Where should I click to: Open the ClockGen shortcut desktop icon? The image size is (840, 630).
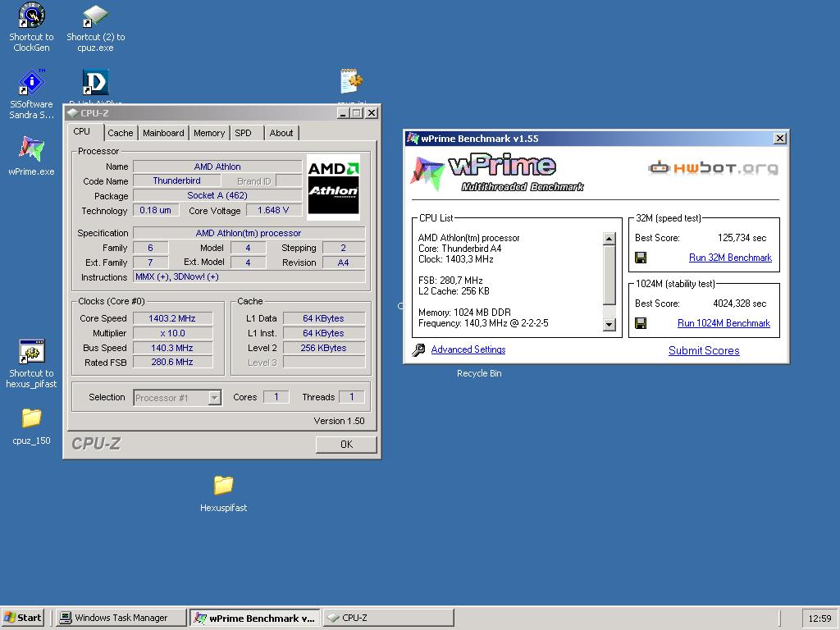(x=32, y=27)
